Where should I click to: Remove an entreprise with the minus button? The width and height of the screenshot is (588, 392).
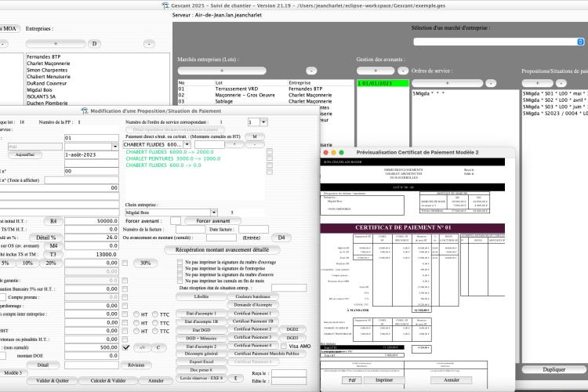(x=149, y=44)
